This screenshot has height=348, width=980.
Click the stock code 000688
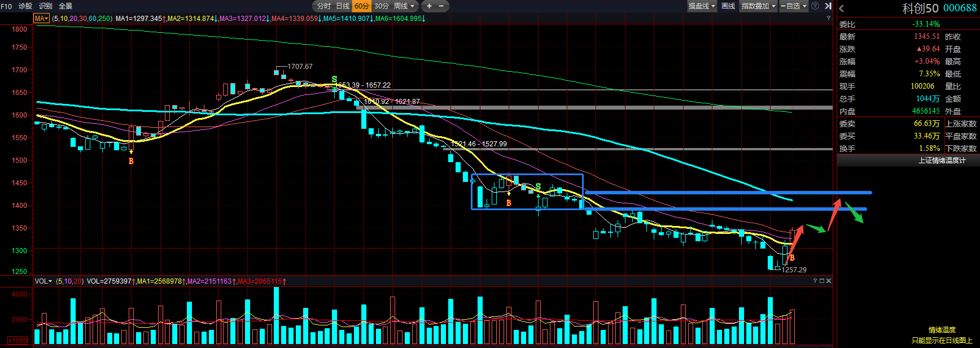click(x=960, y=8)
